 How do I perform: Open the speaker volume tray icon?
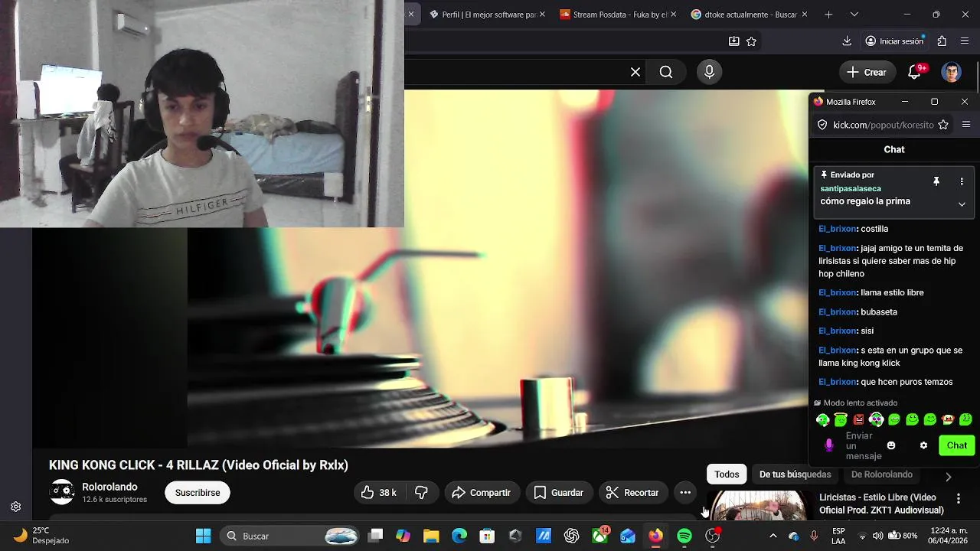(877, 536)
